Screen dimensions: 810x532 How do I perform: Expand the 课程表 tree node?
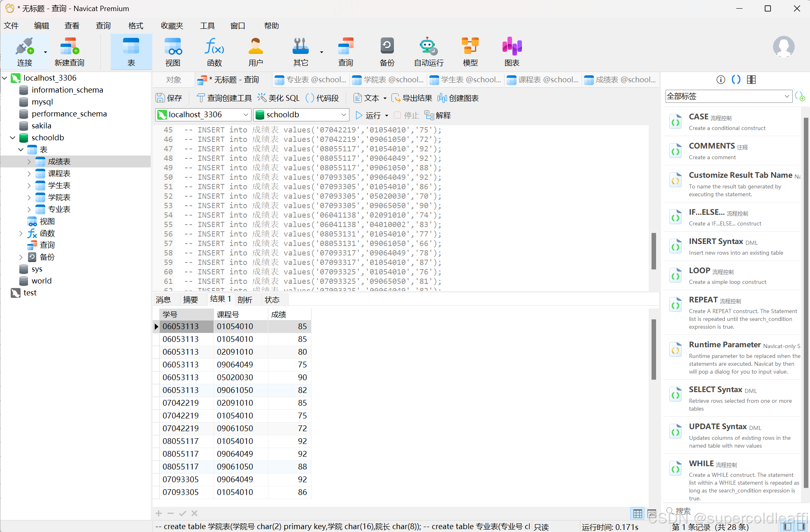(29, 174)
